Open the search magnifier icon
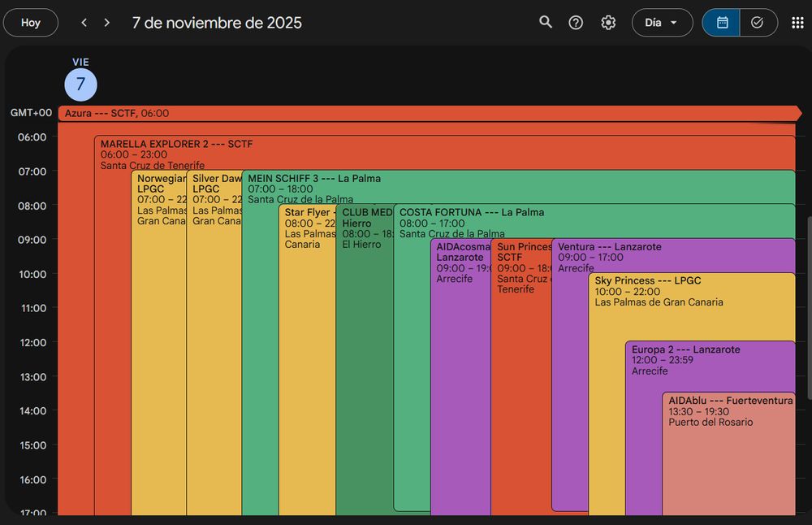The height and width of the screenshot is (525, 812). click(x=546, y=22)
